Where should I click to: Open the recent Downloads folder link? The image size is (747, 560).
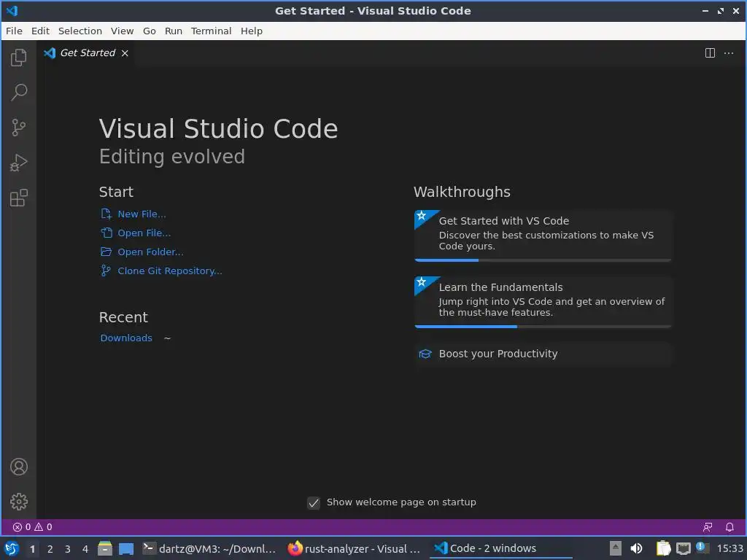tap(126, 338)
